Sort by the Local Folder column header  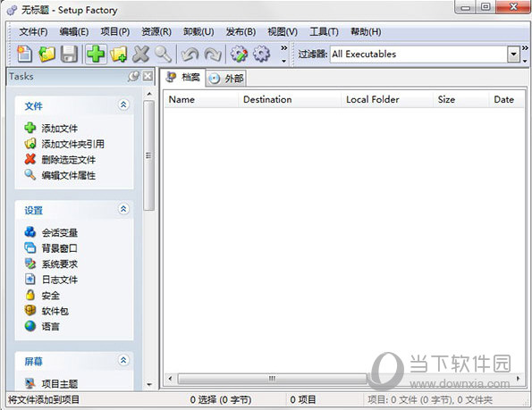coord(387,99)
